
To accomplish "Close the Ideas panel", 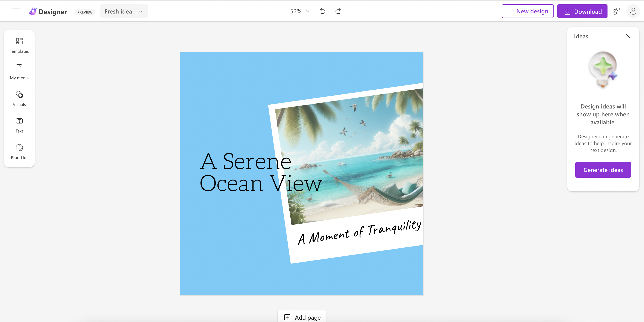I will (x=628, y=36).
